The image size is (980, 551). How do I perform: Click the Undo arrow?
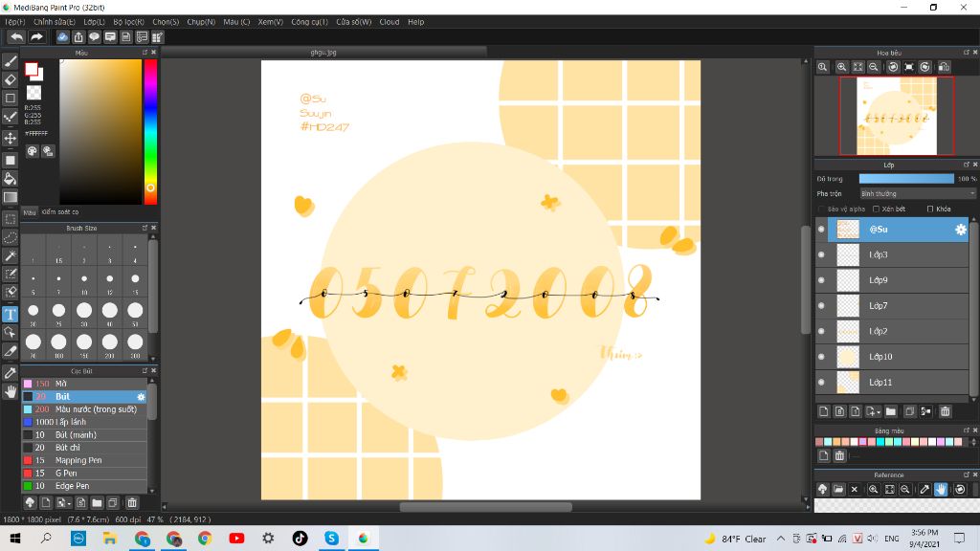pyautogui.click(x=17, y=37)
